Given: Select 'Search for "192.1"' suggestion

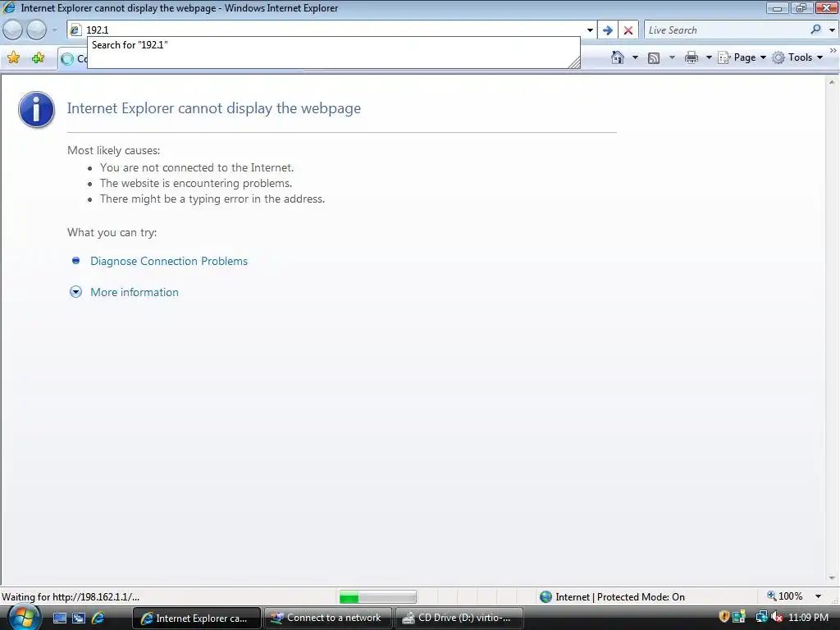Looking at the screenshot, I should click(x=129, y=45).
